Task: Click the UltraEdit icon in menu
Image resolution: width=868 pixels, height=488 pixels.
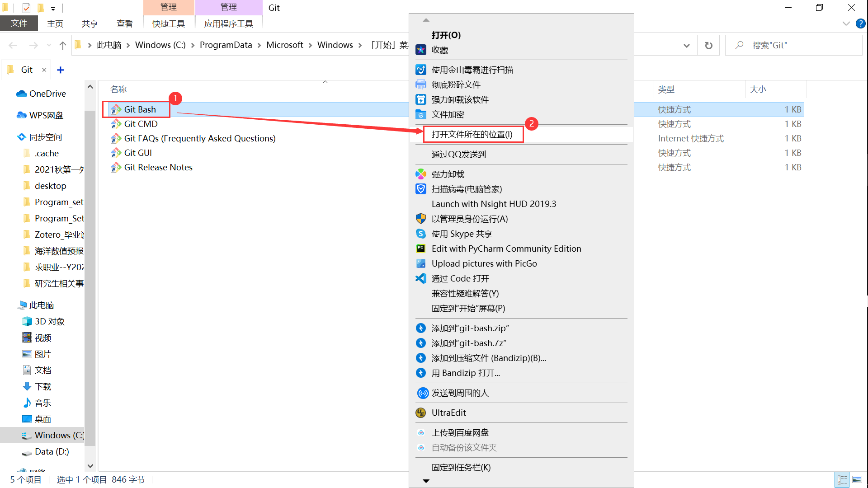Action: coord(421,413)
